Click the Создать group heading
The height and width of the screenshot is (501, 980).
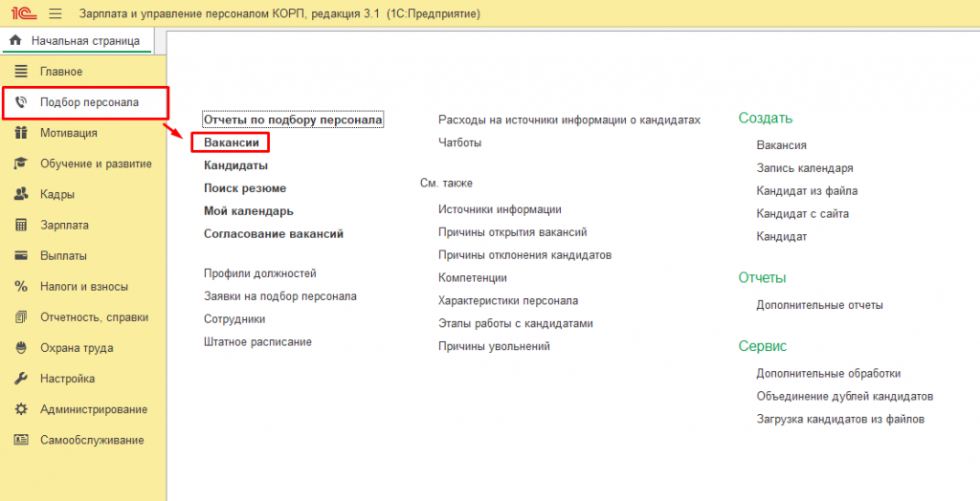coord(765,118)
